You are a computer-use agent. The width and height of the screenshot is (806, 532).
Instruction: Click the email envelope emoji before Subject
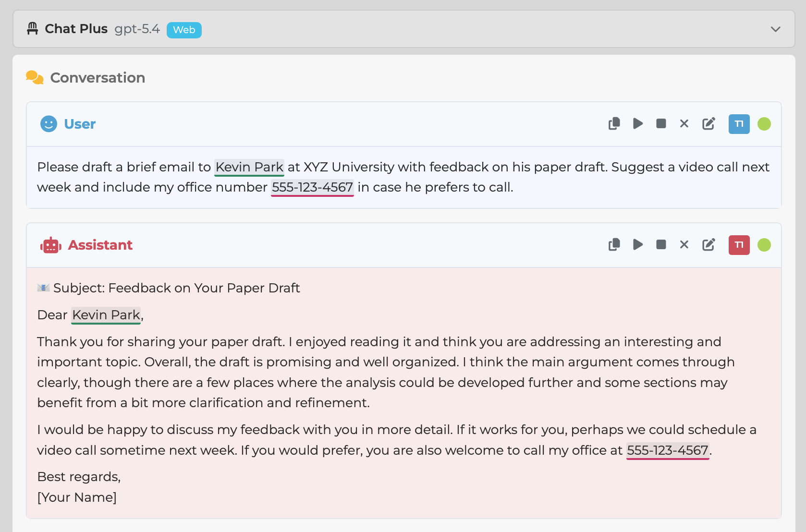tap(44, 288)
